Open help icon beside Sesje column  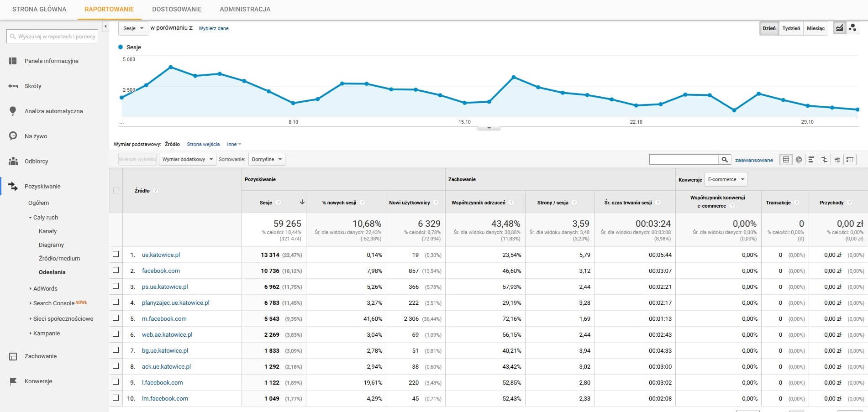279,203
